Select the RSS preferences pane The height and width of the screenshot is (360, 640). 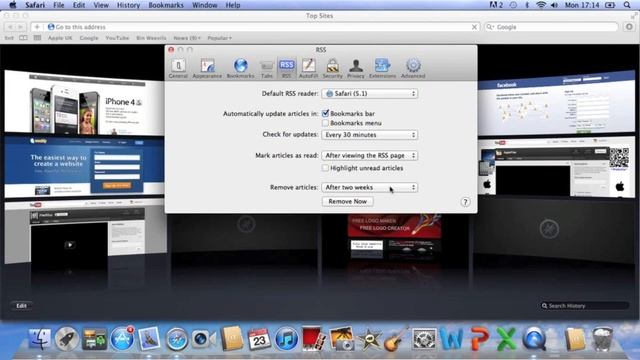tap(287, 68)
